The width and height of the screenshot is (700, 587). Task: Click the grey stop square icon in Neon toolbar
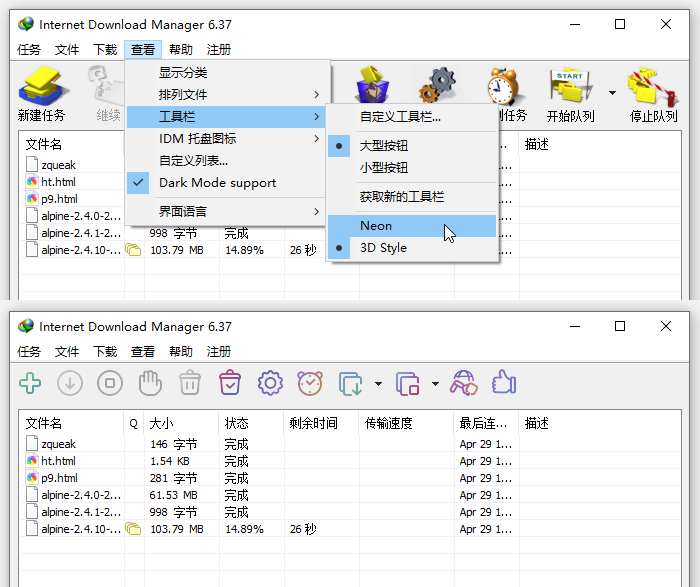coord(110,383)
